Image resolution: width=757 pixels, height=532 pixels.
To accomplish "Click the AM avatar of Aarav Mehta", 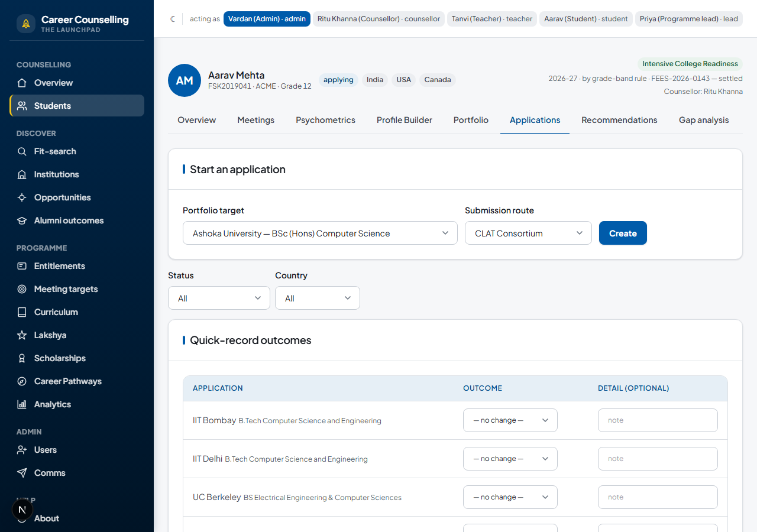I will [x=185, y=80].
